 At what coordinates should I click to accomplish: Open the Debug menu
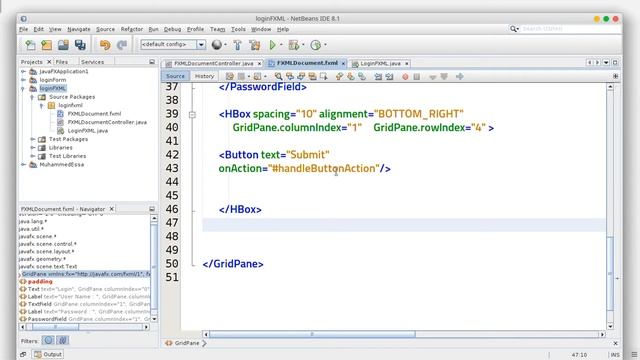172,29
